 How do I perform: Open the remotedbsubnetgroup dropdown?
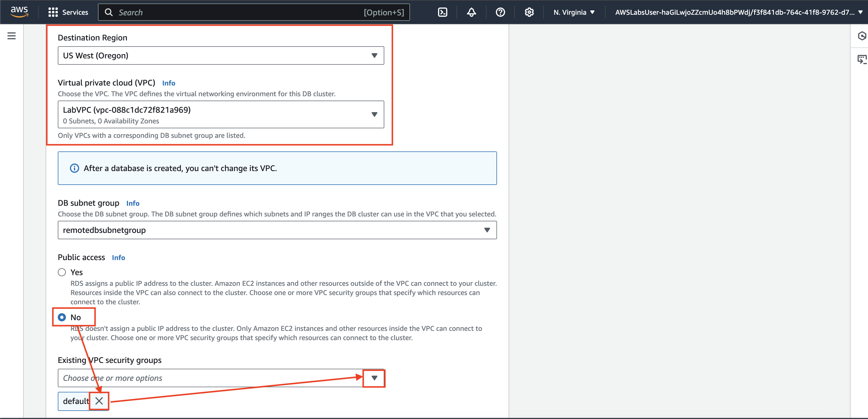[277, 230]
